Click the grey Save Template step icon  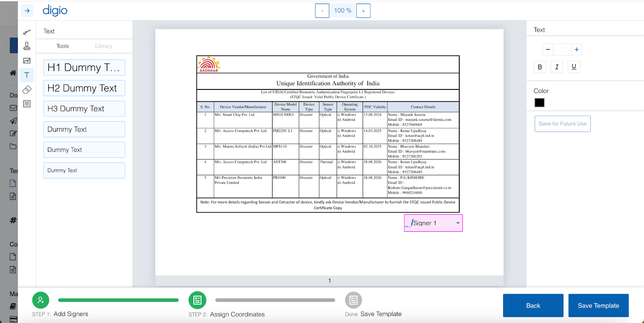pos(353,300)
